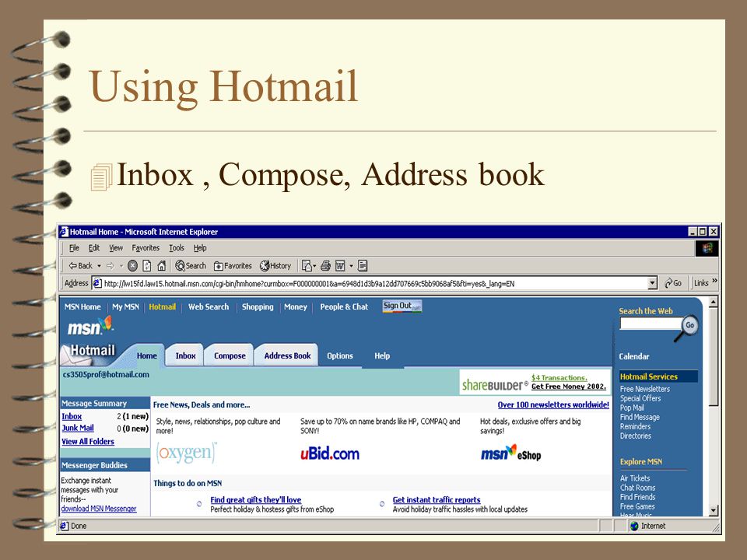The image size is (747, 560).
Task: Click the Edit with Word icon
Action: pos(340,266)
